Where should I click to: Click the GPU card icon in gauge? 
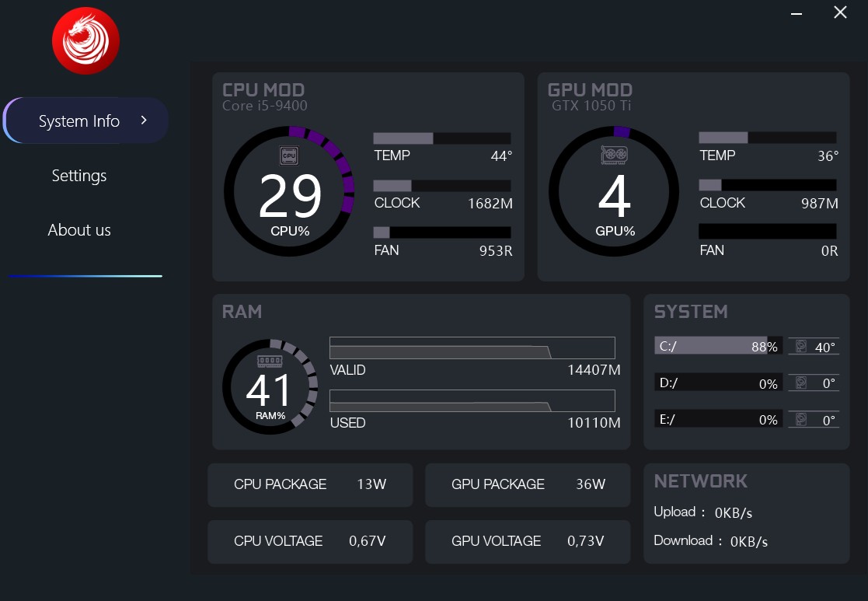(614, 155)
